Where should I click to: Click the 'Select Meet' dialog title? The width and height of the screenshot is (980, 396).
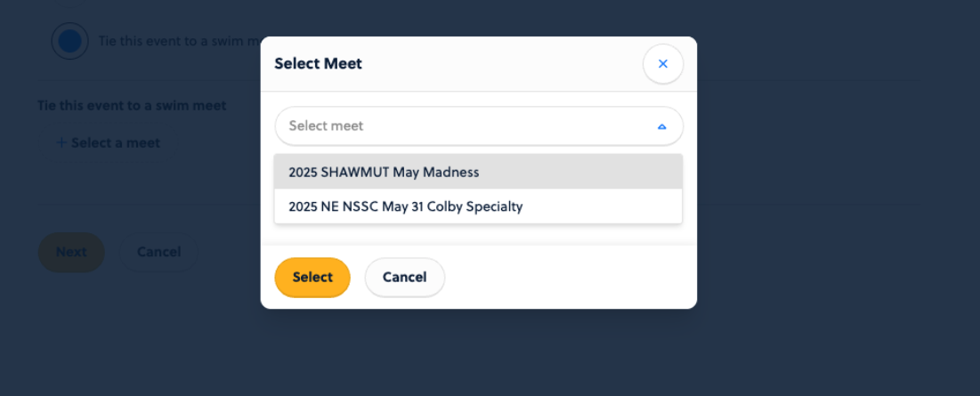[x=318, y=63]
